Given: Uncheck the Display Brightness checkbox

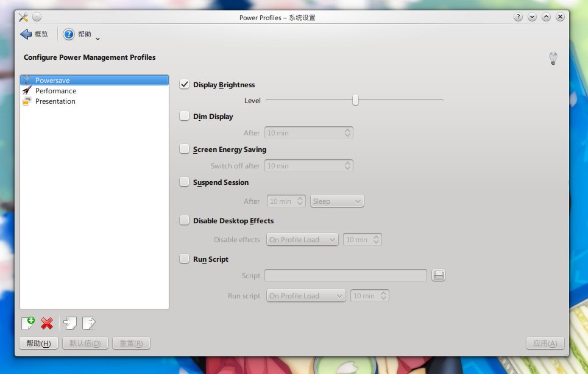Looking at the screenshot, I should (x=184, y=84).
